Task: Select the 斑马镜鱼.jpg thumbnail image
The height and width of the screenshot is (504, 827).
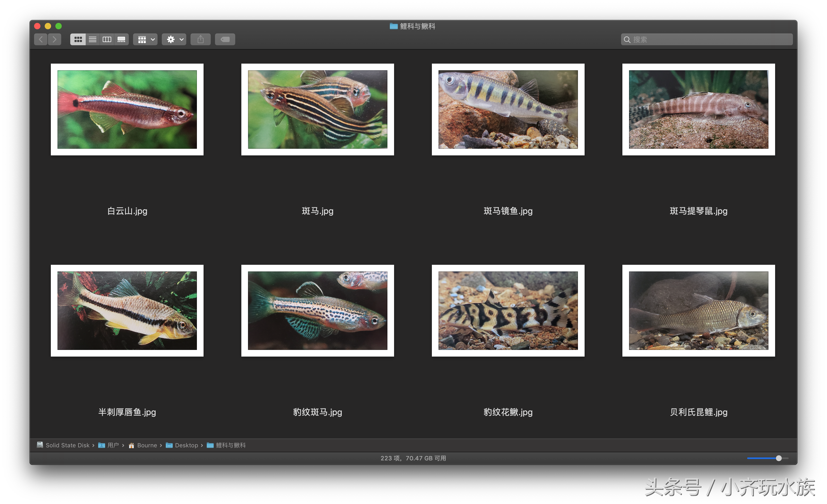Action: click(x=508, y=109)
